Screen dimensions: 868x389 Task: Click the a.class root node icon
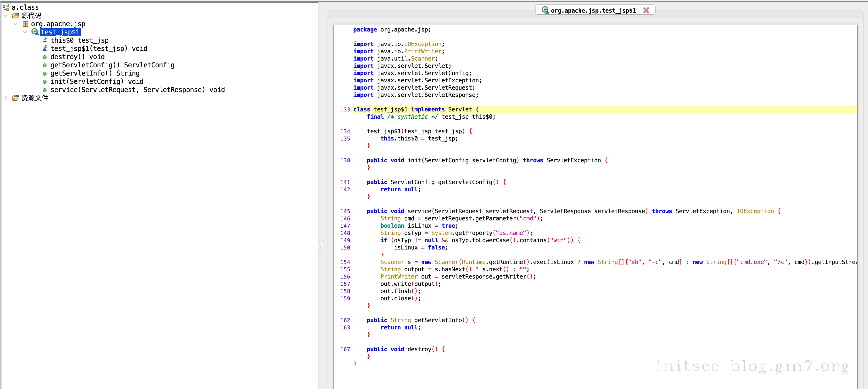(x=6, y=7)
